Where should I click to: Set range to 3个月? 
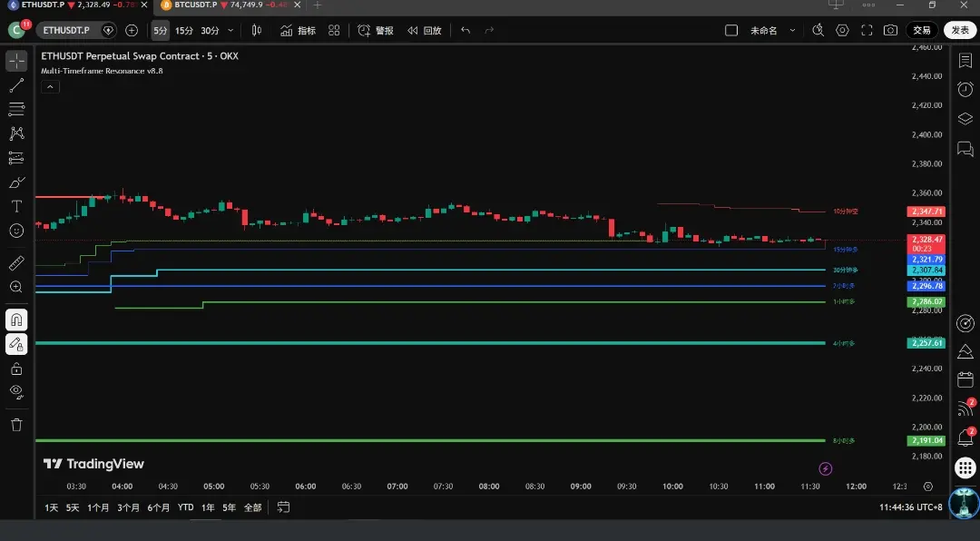click(x=128, y=507)
